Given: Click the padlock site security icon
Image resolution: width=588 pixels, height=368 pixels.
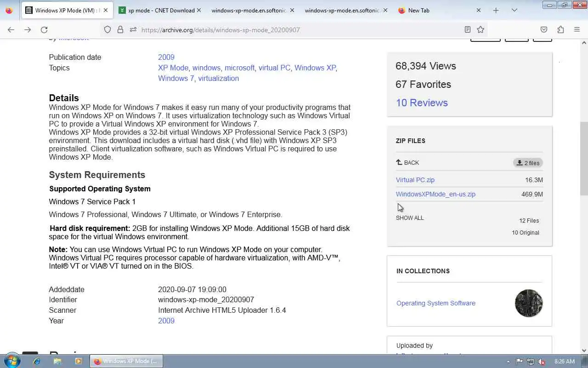Looking at the screenshot, I should point(120,29).
